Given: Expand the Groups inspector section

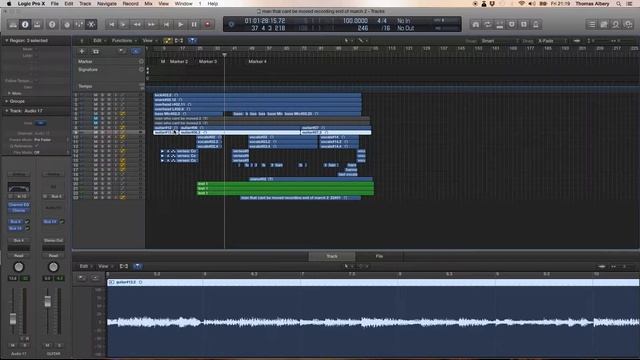Looking at the screenshot, I should [x=7, y=101].
